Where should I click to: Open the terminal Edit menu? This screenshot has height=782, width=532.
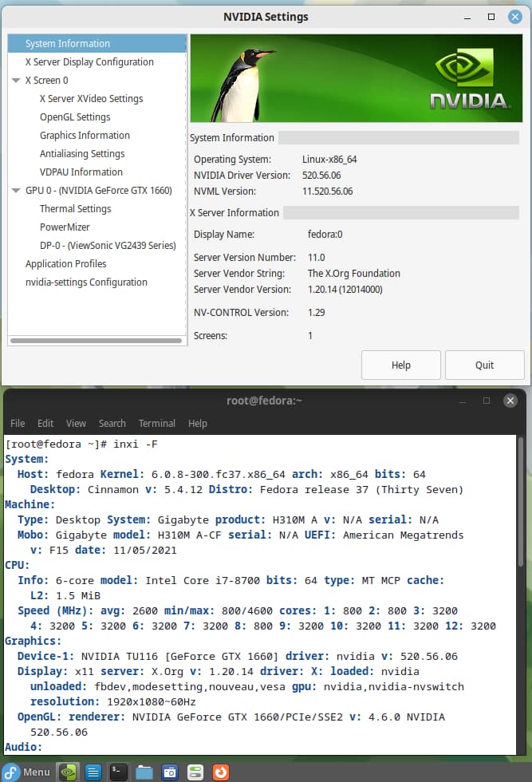pos(45,424)
